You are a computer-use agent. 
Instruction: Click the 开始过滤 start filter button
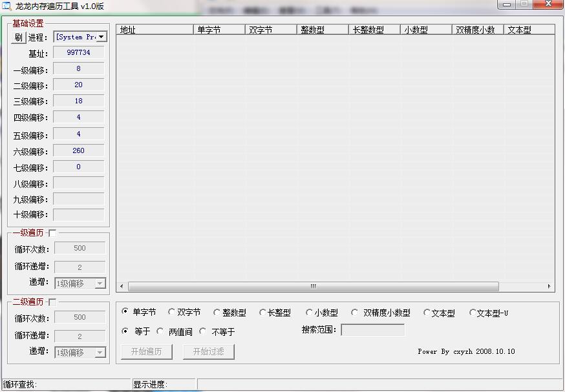[x=208, y=351]
